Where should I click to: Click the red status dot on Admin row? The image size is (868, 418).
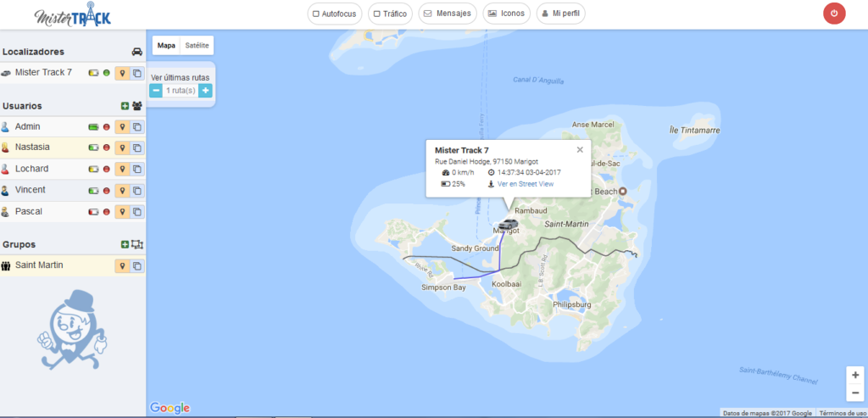tap(106, 127)
